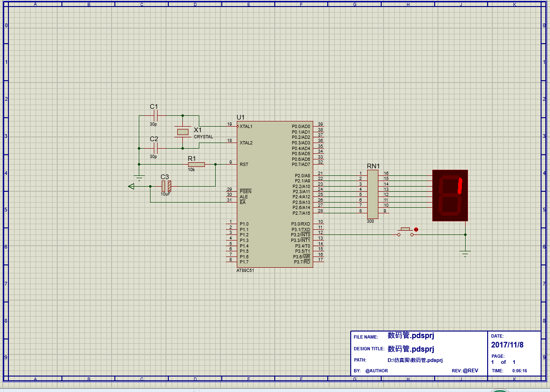Click the push button switch on P3.2 line
Image resolution: width=550 pixels, height=392 pixels.
coord(406,232)
